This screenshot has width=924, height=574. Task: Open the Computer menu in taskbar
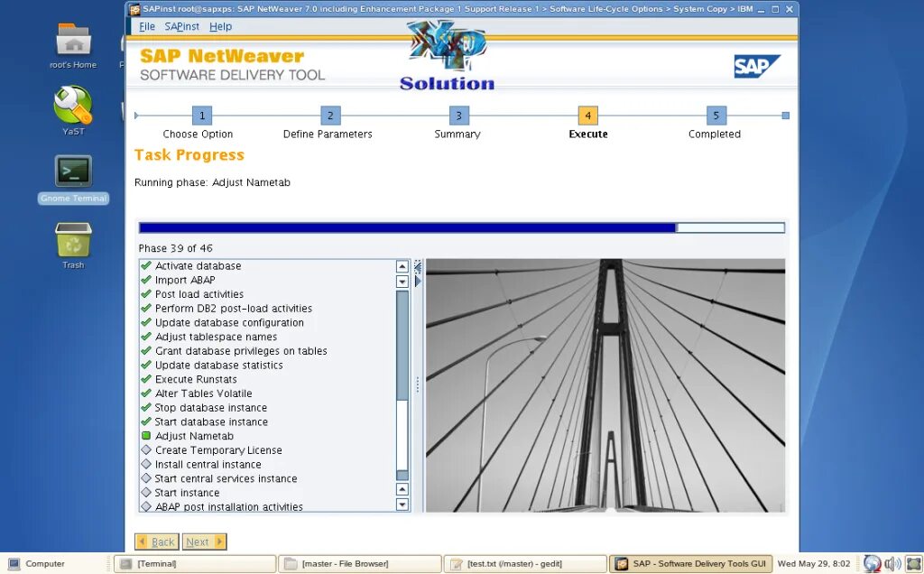coord(36,564)
